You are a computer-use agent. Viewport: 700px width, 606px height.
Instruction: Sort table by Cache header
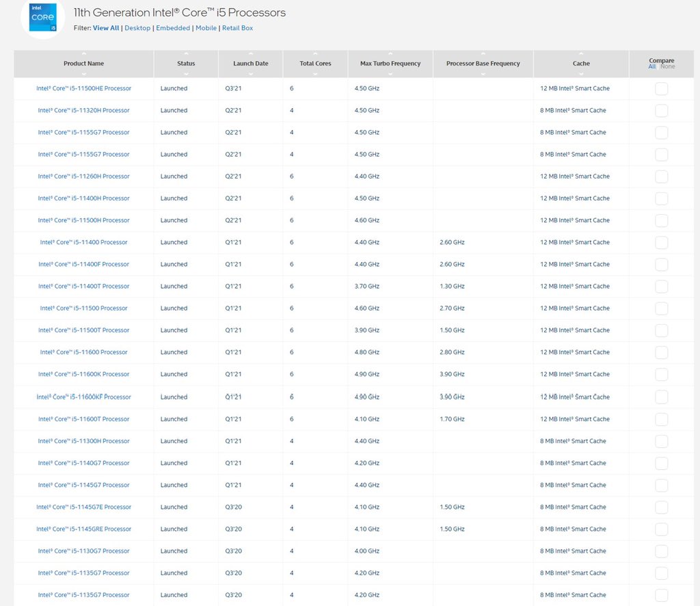click(x=581, y=64)
